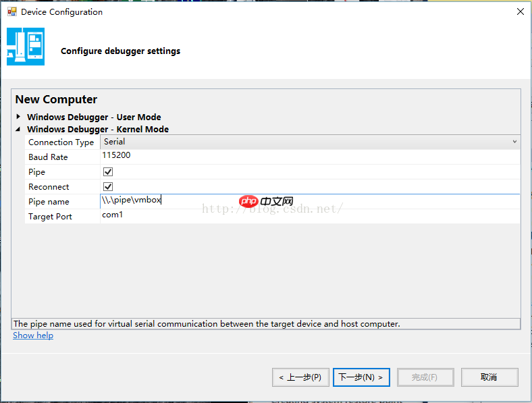Click the Windows Debugger - User Mode heading
Screen dimensions: 532x403
(94, 117)
